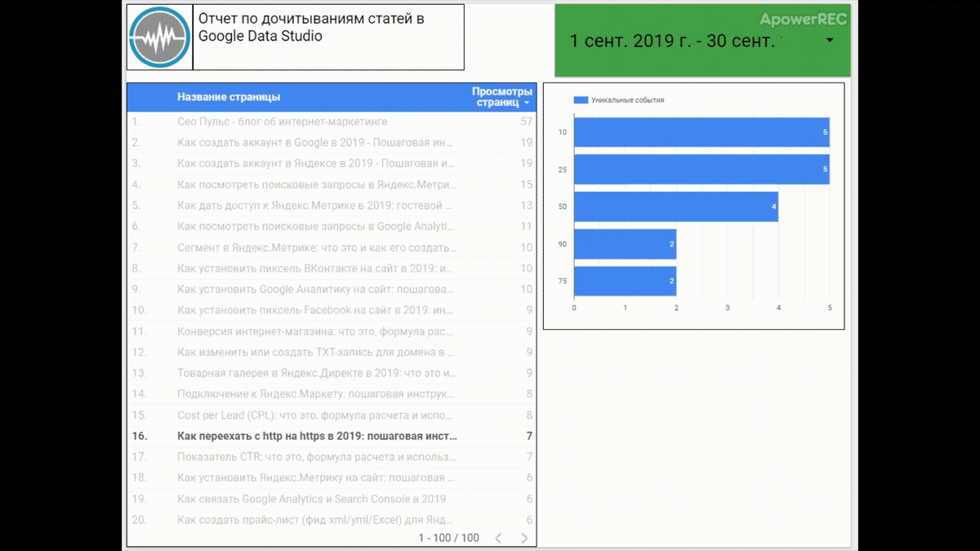Screen dimensions: 980x551
Task: Select row Конверсия интернет-магазина
Action: (x=331, y=331)
